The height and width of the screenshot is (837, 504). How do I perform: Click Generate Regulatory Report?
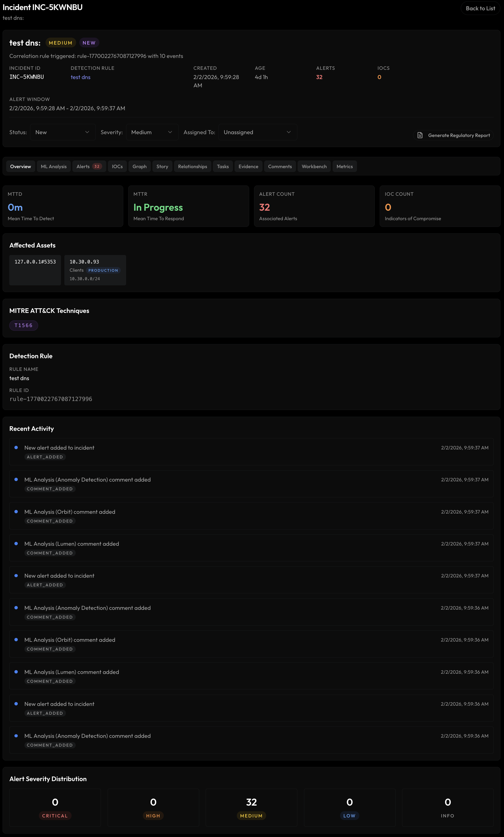click(x=453, y=135)
